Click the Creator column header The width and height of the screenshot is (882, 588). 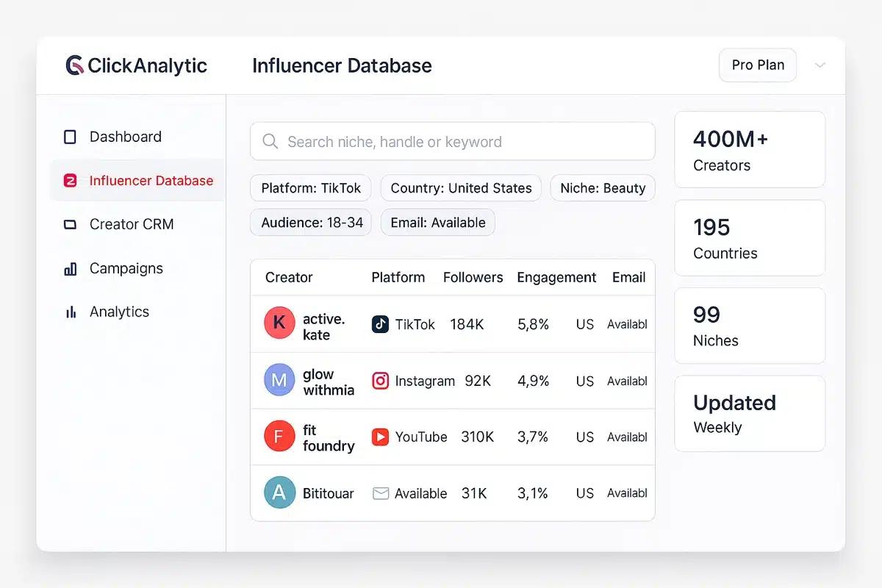click(x=289, y=277)
